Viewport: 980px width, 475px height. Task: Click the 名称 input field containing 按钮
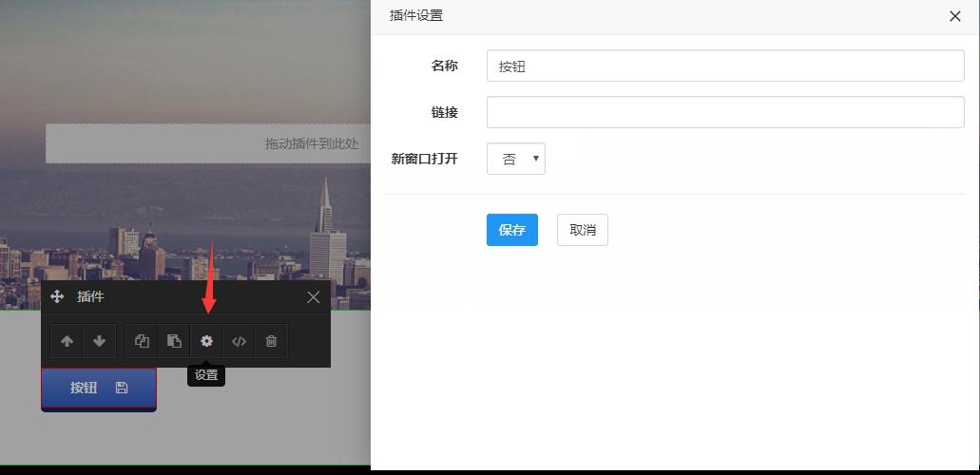click(725, 66)
